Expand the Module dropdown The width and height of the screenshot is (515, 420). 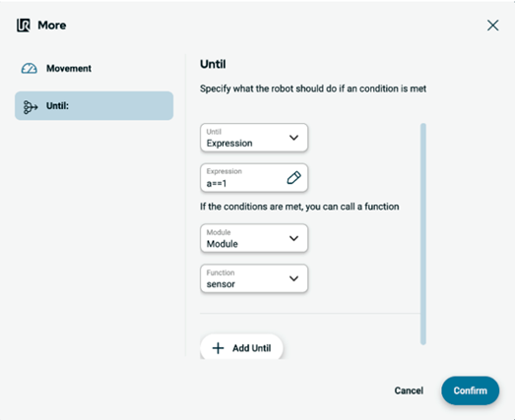(254, 238)
